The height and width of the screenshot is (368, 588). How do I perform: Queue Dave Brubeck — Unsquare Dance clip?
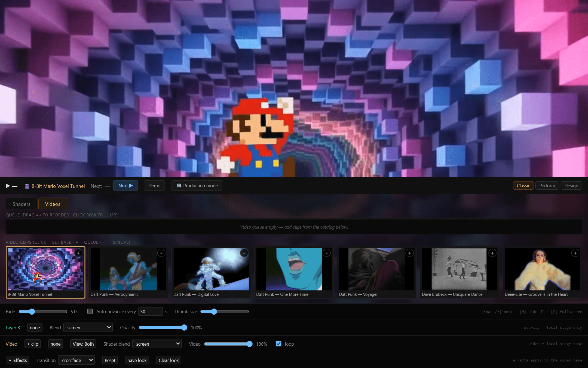492,253
